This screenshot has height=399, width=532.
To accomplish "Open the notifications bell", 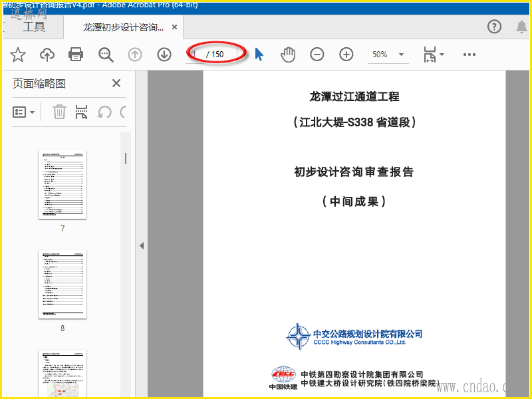I will (521, 27).
